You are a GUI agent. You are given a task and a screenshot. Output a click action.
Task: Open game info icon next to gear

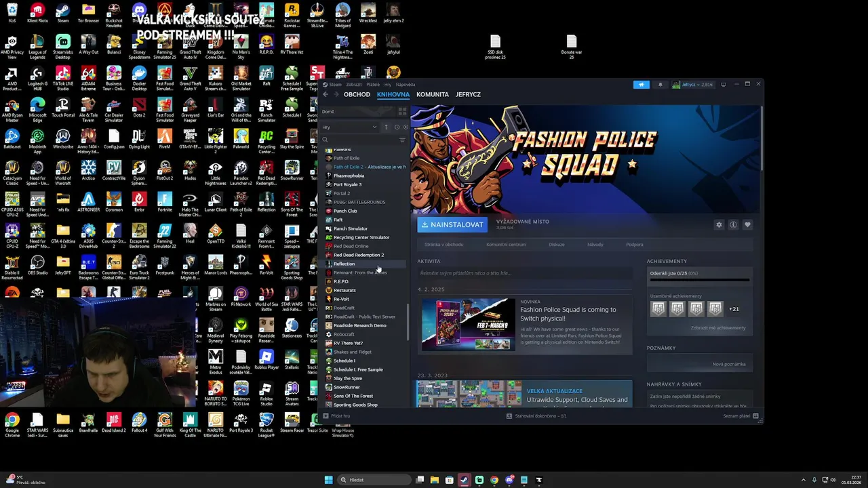(x=733, y=224)
